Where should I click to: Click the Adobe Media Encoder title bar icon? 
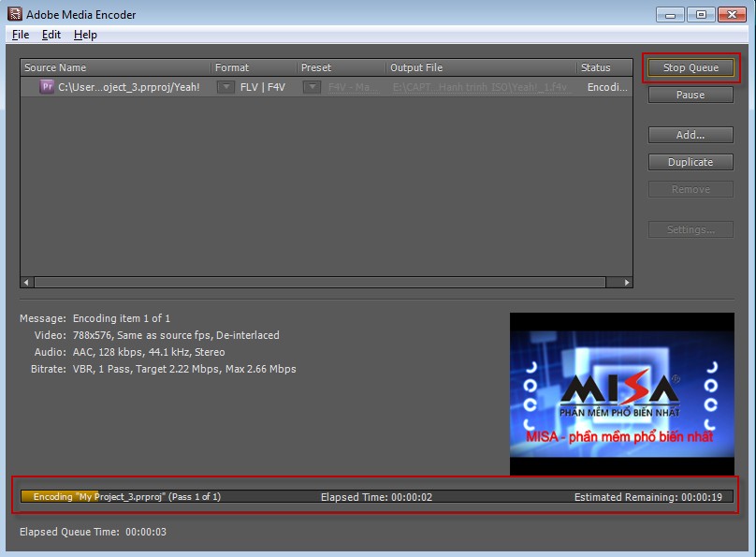(14, 14)
